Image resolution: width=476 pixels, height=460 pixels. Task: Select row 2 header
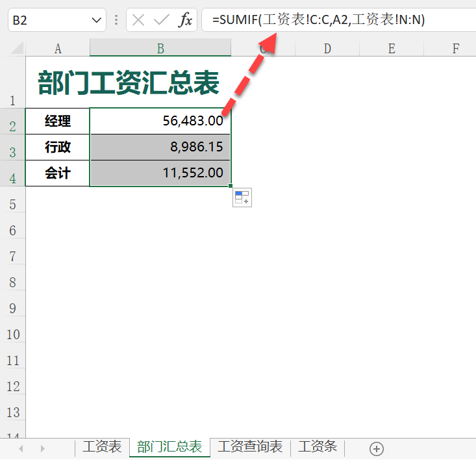pyautogui.click(x=12, y=121)
